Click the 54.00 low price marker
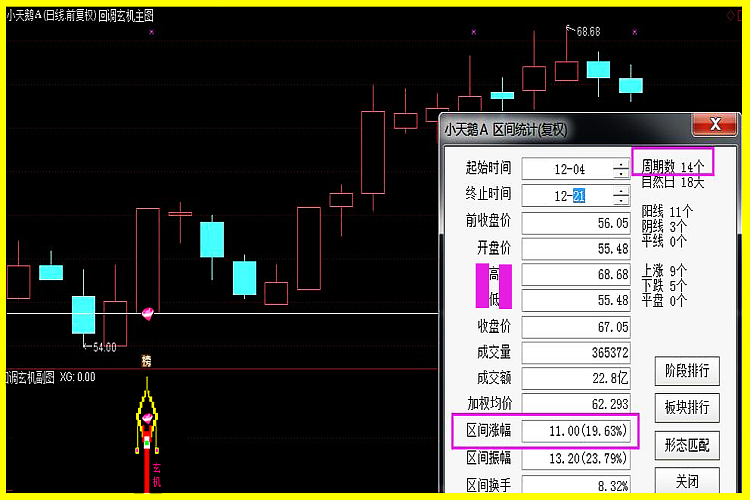Image resolution: width=750 pixels, height=500 pixels. [x=102, y=347]
